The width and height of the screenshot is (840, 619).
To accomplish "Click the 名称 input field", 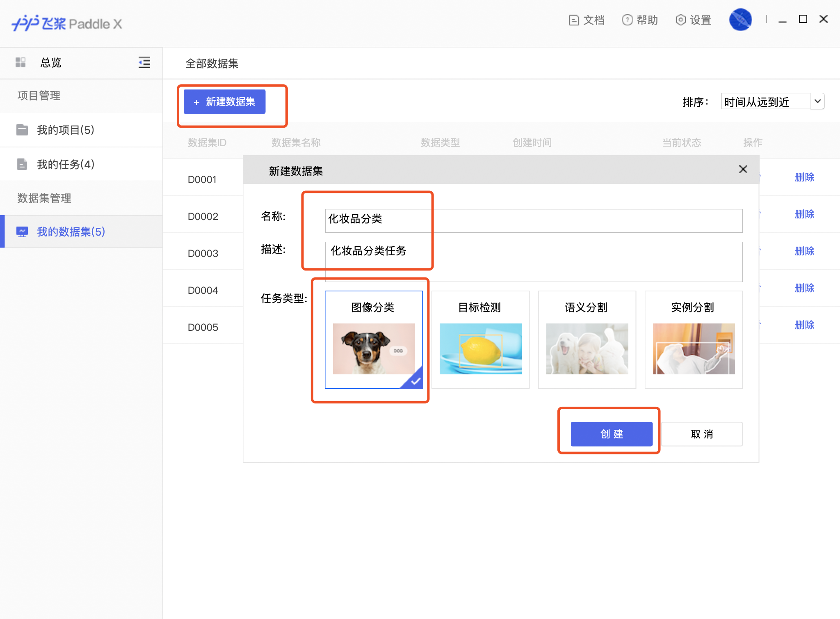I will pyautogui.click(x=533, y=221).
